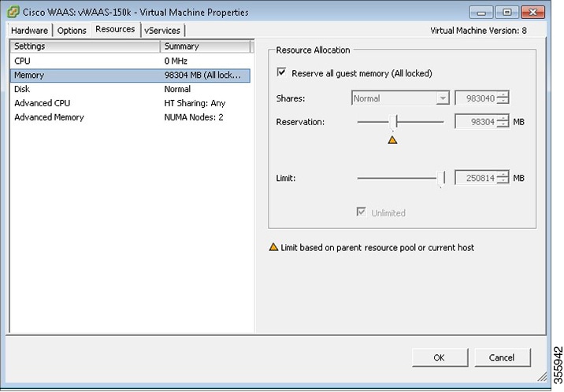Click the Reservation slider handle
The height and width of the screenshot is (392, 564).
(394, 123)
